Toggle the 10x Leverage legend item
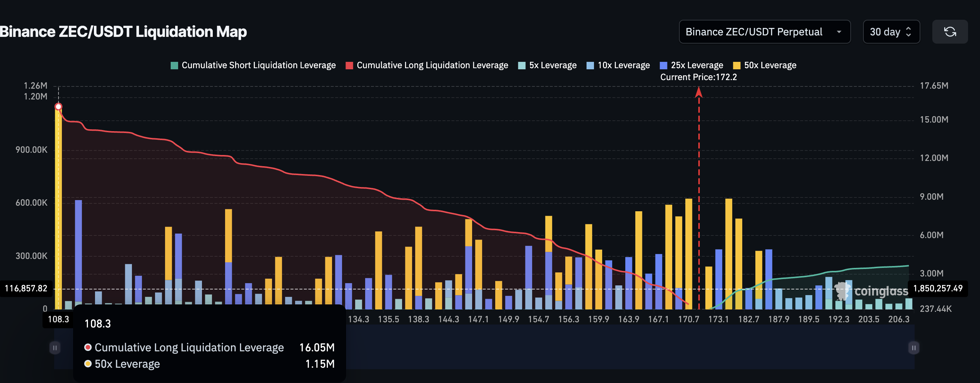Viewport: 980px width, 383px height. tap(617, 65)
